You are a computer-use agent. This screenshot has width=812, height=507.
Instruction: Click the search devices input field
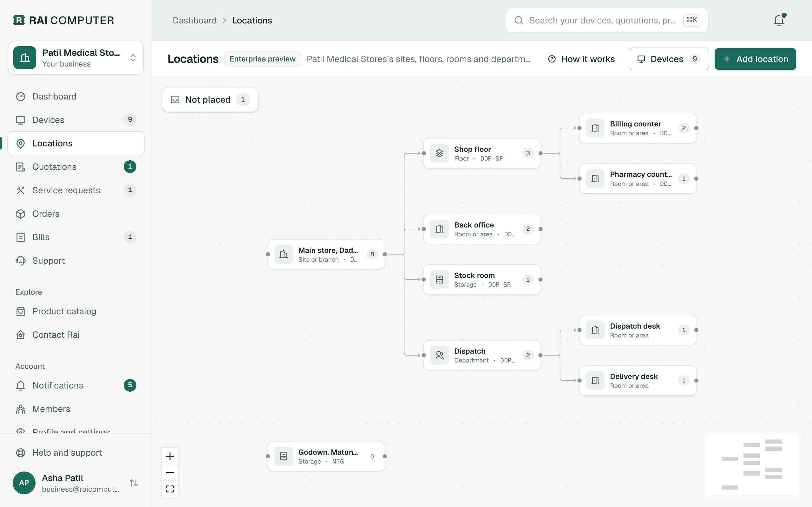tap(607, 21)
